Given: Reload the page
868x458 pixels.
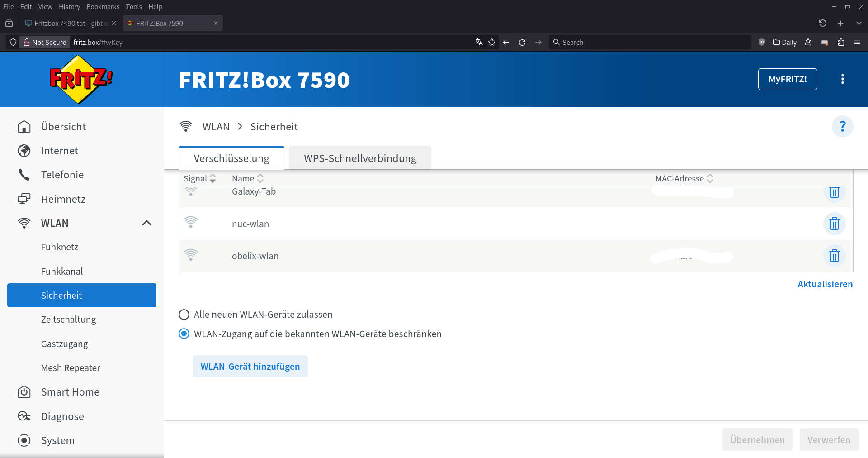Looking at the screenshot, I should pyautogui.click(x=522, y=42).
